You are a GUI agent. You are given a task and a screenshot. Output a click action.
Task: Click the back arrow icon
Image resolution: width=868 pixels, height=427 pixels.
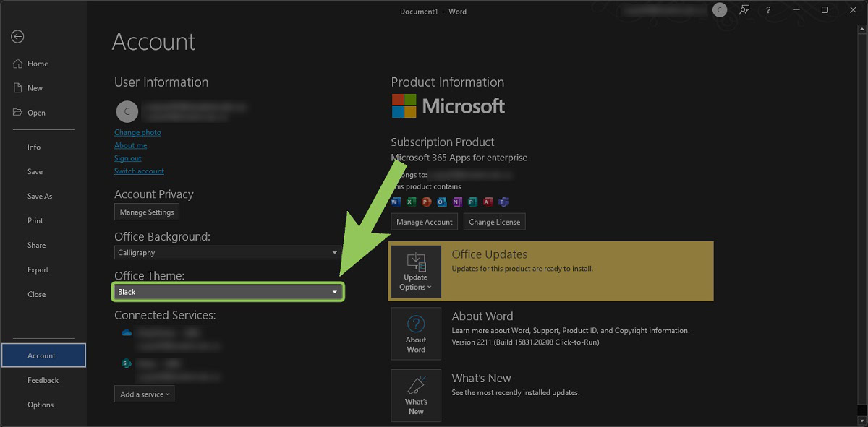click(x=18, y=37)
